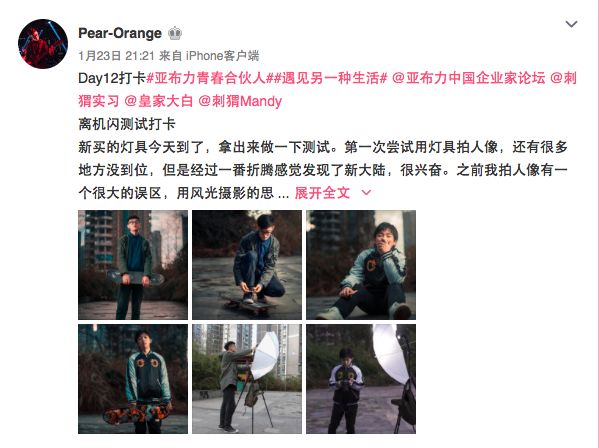Viewport: 599px width, 448px height.
Task: Click the 1月23日 21:21 timestamp
Action: point(116,56)
